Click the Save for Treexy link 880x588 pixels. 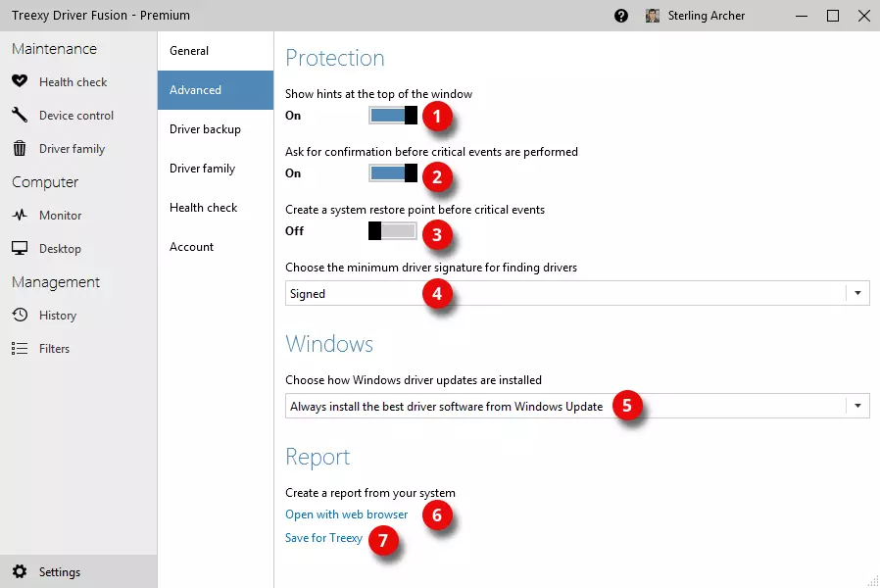(x=323, y=538)
